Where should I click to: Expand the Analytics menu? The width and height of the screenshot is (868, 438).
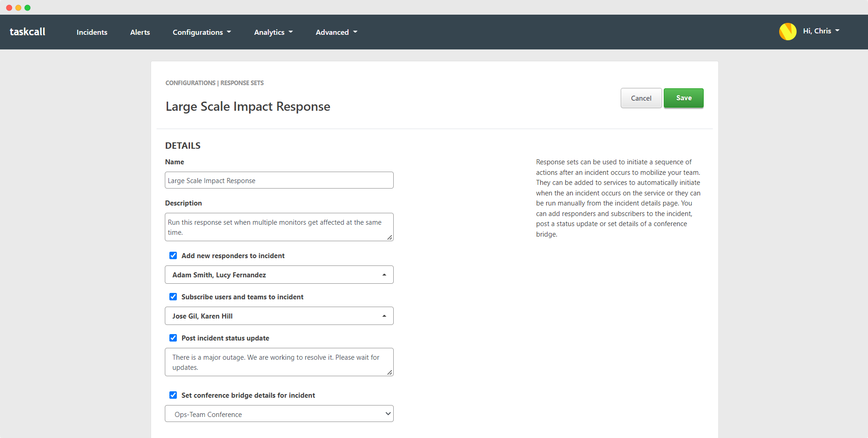click(273, 32)
